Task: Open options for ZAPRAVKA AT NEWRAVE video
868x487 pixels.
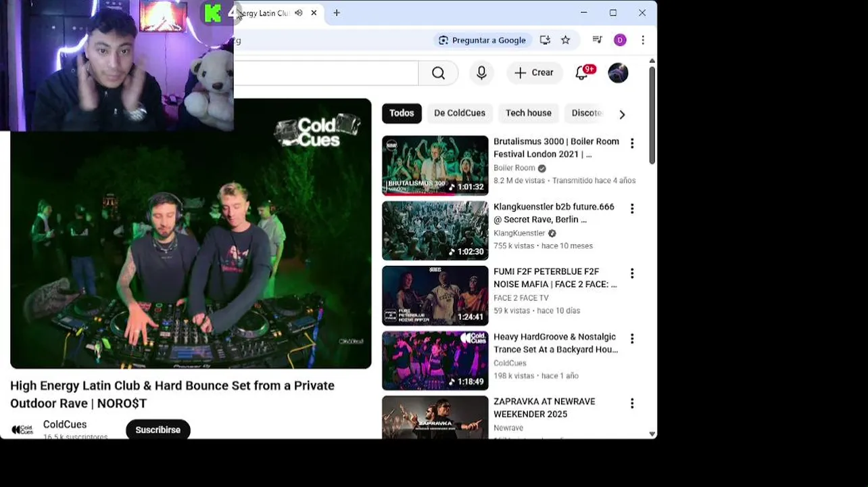Action: click(x=632, y=403)
